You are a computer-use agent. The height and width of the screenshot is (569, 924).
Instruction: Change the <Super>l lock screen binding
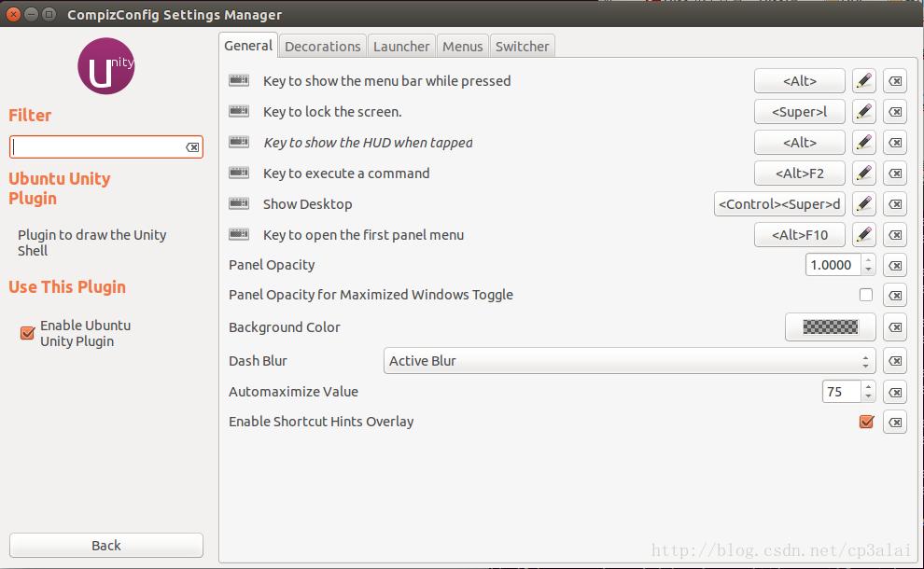click(800, 111)
